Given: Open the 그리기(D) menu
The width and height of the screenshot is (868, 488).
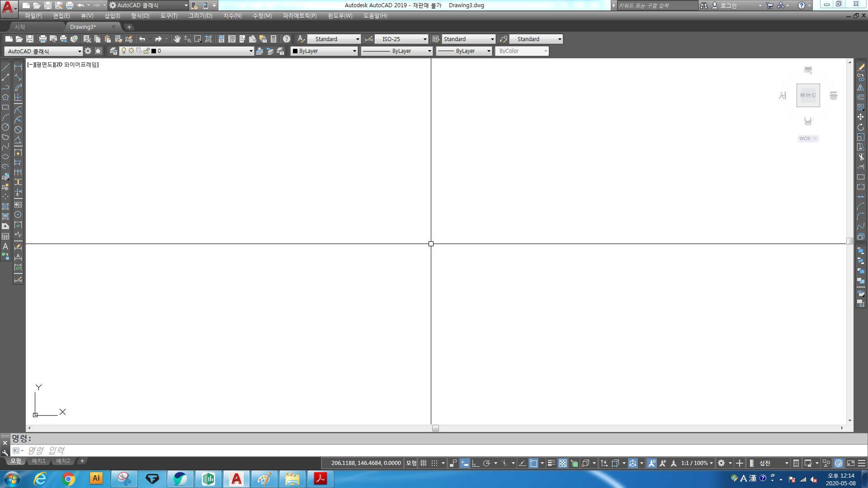Looking at the screenshot, I should 200,16.
